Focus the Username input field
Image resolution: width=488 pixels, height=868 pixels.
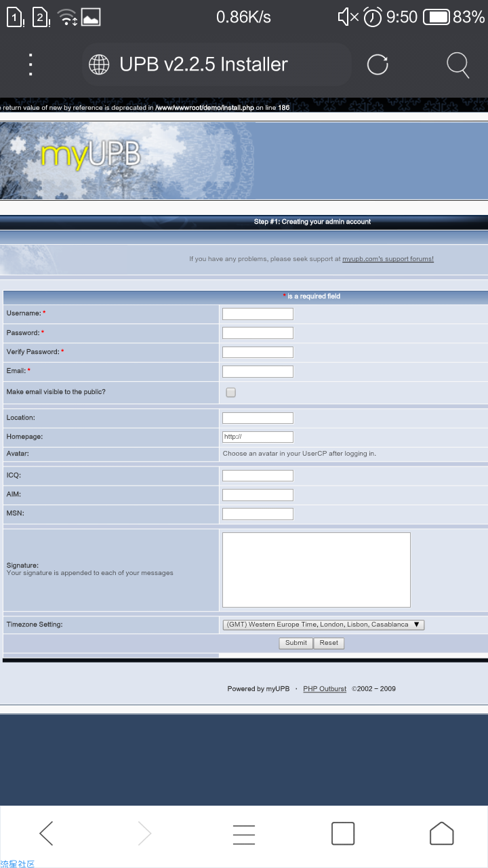click(258, 314)
